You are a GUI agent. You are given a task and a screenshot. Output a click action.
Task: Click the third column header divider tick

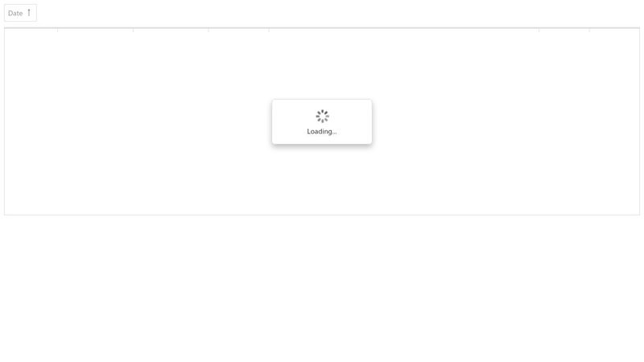(x=208, y=30)
